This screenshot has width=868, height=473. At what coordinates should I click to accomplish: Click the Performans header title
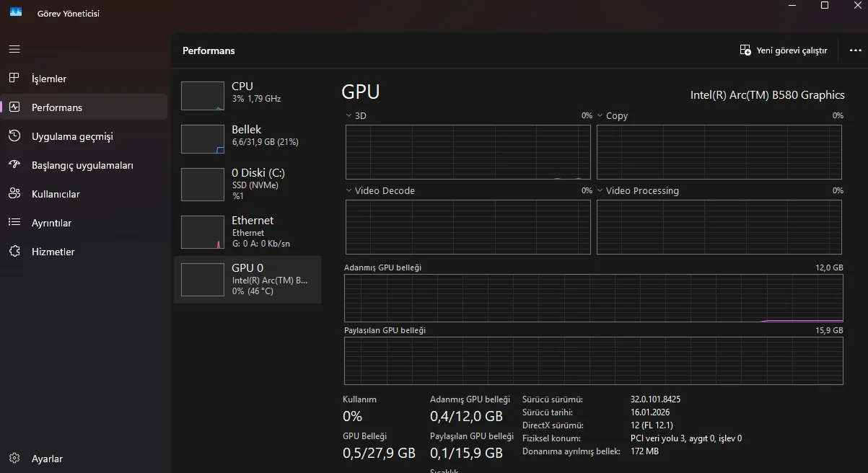pyautogui.click(x=209, y=50)
